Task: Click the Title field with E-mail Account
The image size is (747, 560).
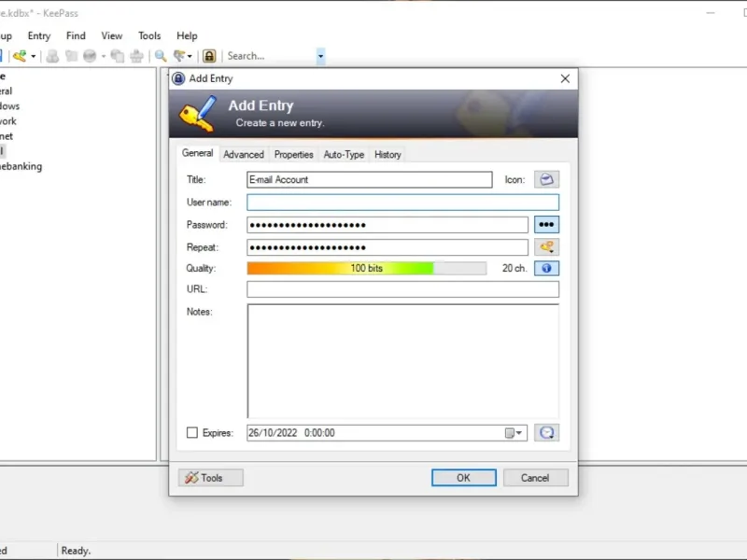Action: [369, 180]
